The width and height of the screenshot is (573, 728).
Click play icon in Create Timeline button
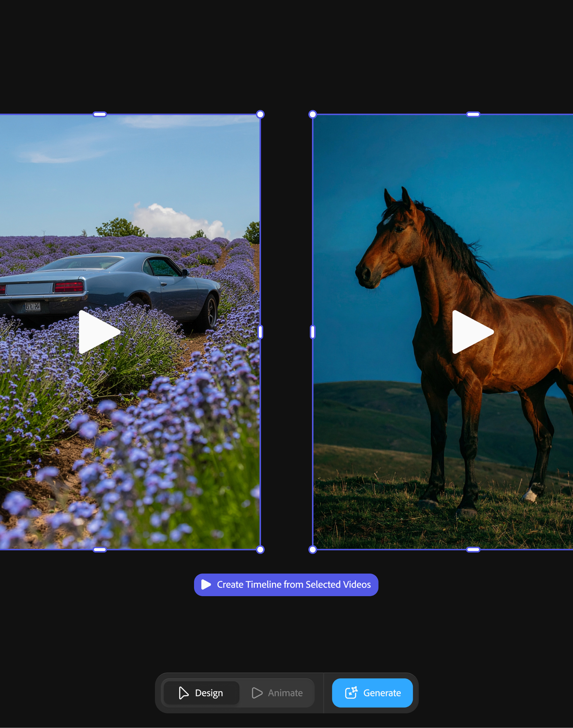[x=206, y=584]
